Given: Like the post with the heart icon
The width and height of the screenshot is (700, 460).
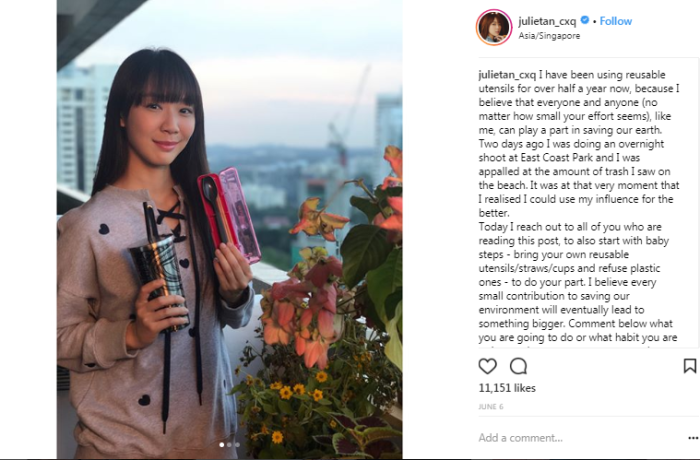Looking at the screenshot, I should pyautogui.click(x=487, y=366).
